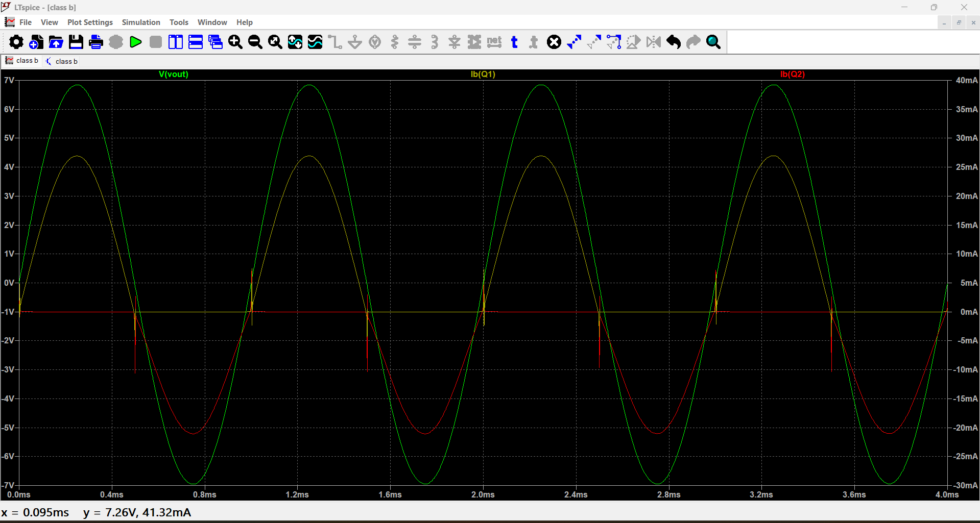Screen dimensions: 980x523
Task: Click the 0mA right axis label
Action: point(969,312)
